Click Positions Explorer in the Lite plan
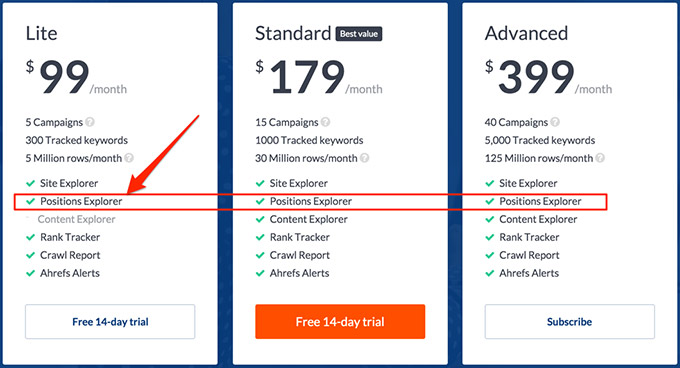Viewport: 680px width, 368px height. click(x=81, y=202)
